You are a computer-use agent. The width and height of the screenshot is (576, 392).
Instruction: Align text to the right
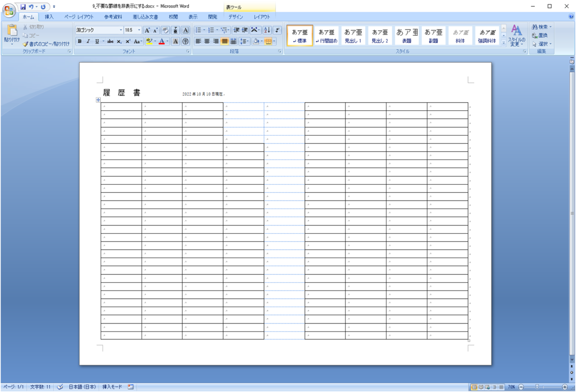216,41
